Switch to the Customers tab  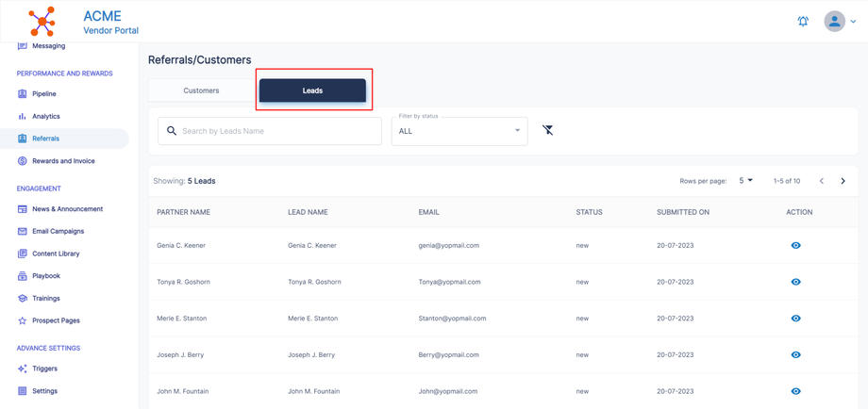coord(202,90)
